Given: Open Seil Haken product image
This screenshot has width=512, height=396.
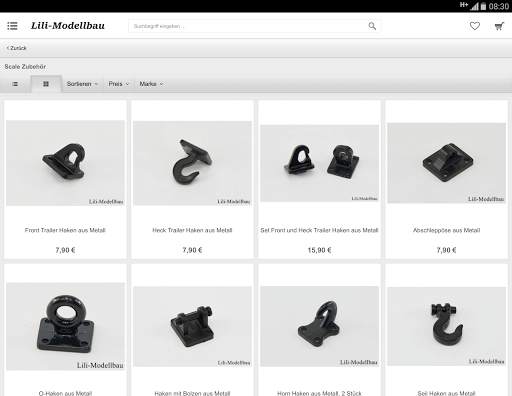Looking at the screenshot, I should pos(446,326).
